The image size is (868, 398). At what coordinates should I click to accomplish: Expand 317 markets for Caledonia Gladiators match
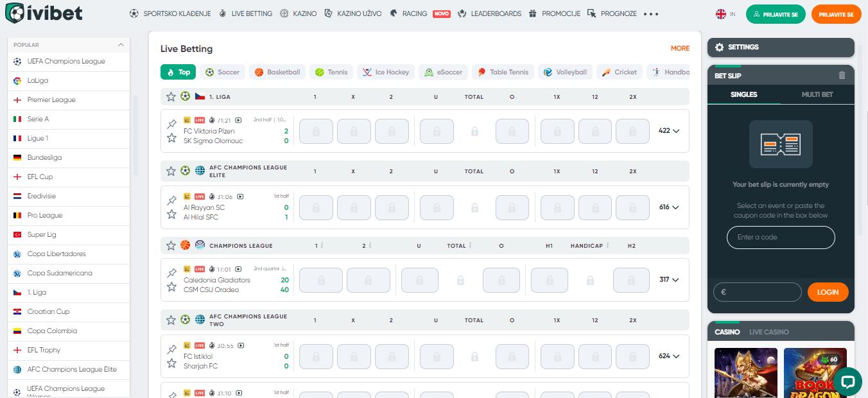pos(669,280)
